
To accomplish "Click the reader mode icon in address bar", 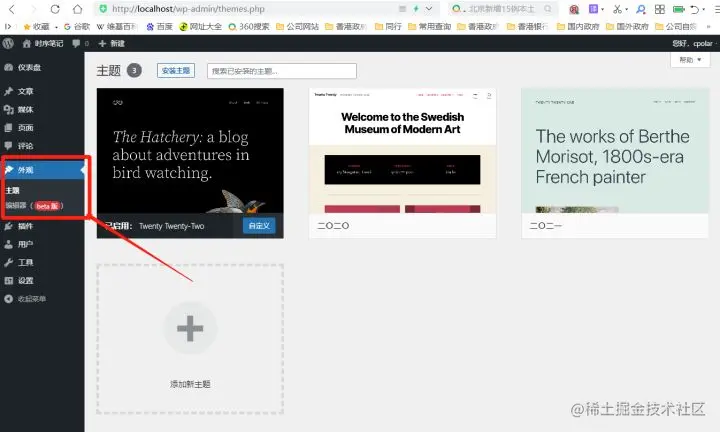I will point(402,9).
